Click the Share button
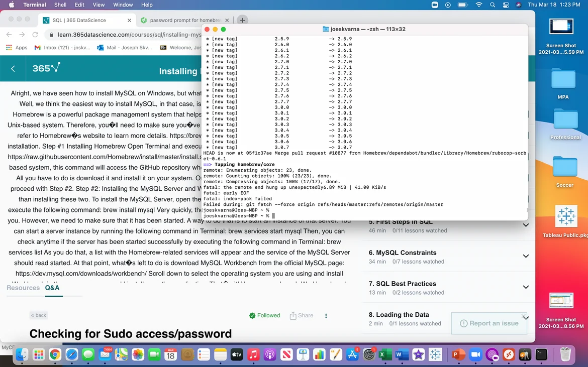588x367 pixels. (302, 316)
